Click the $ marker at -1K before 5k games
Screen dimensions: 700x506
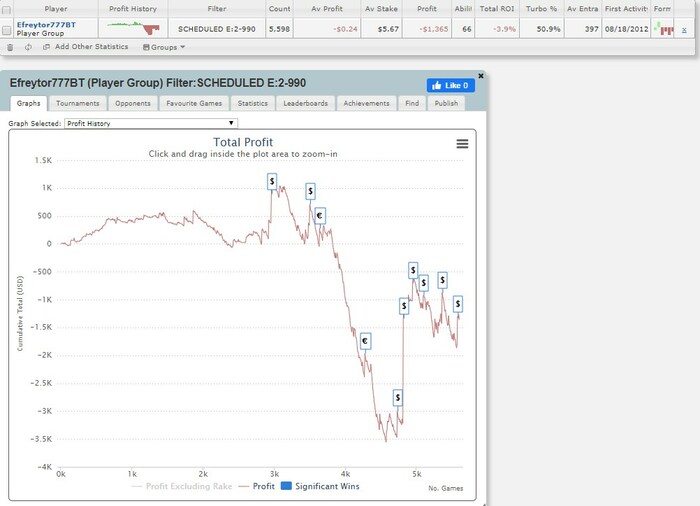tap(404, 306)
